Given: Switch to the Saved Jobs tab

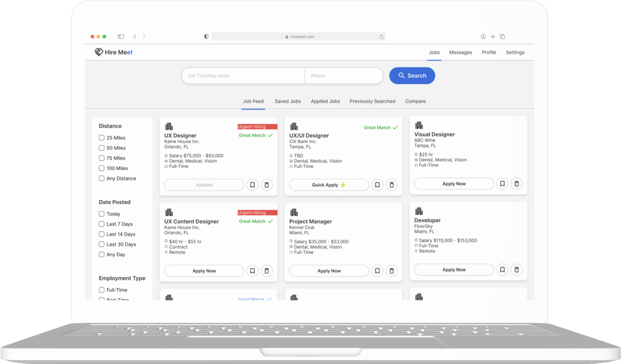Looking at the screenshot, I should 288,101.
